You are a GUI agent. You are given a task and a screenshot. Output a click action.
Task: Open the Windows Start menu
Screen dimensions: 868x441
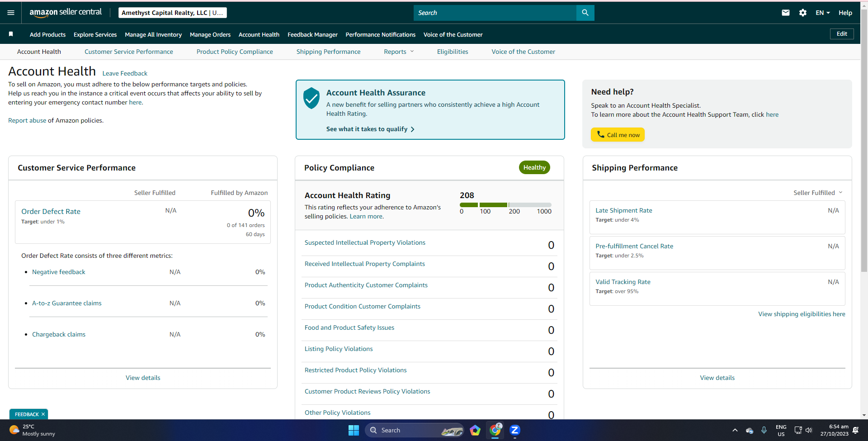tap(354, 430)
